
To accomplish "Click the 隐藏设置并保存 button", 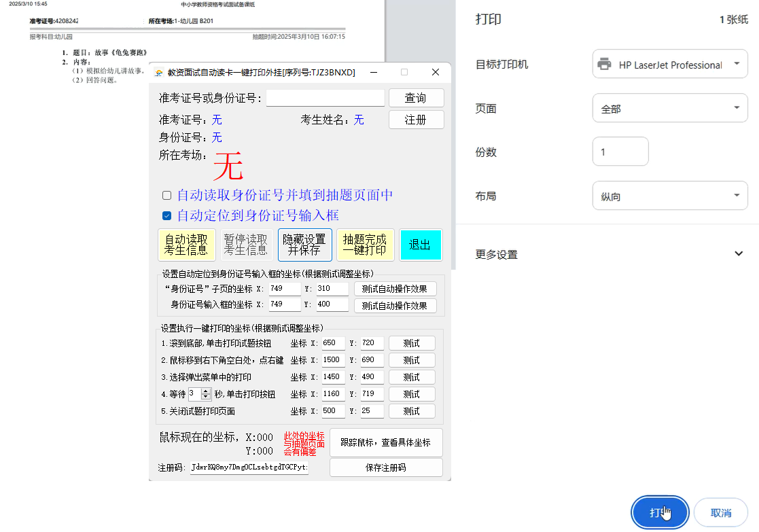I will click(304, 245).
